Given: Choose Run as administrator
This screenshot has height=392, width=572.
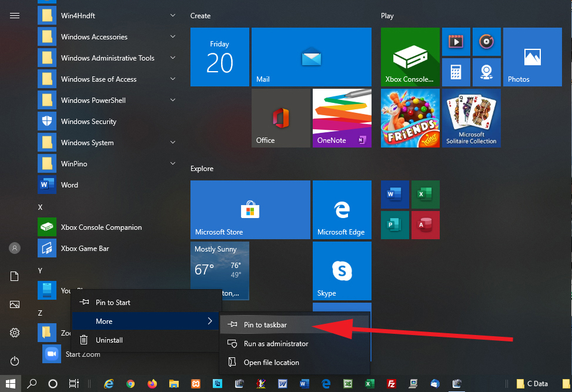Looking at the screenshot, I should pos(295,343).
